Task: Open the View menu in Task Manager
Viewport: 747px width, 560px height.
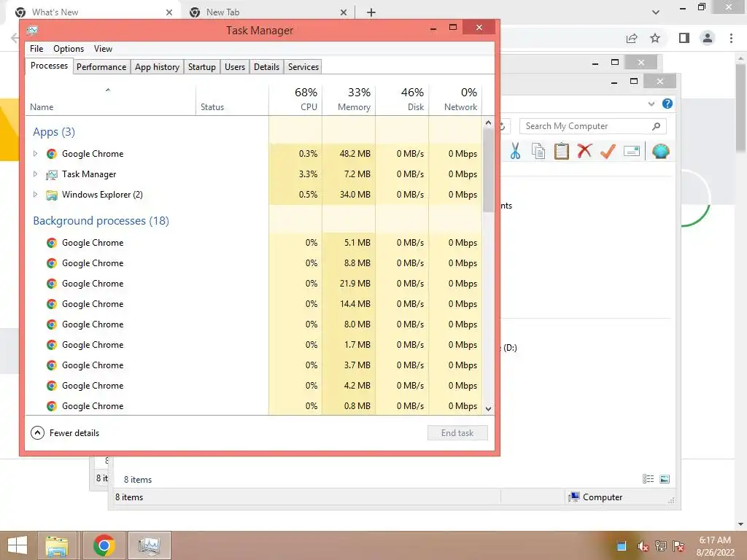Action: pyautogui.click(x=103, y=49)
